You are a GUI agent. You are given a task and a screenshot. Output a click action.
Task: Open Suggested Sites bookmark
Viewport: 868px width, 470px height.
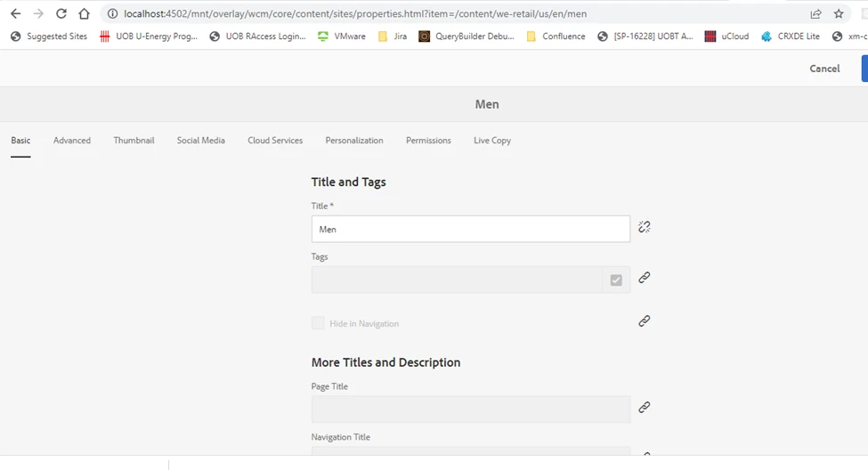pos(49,36)
